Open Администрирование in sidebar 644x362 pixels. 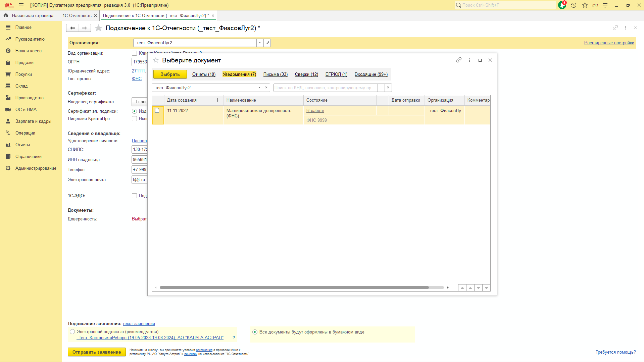click(x=36, y=168)
